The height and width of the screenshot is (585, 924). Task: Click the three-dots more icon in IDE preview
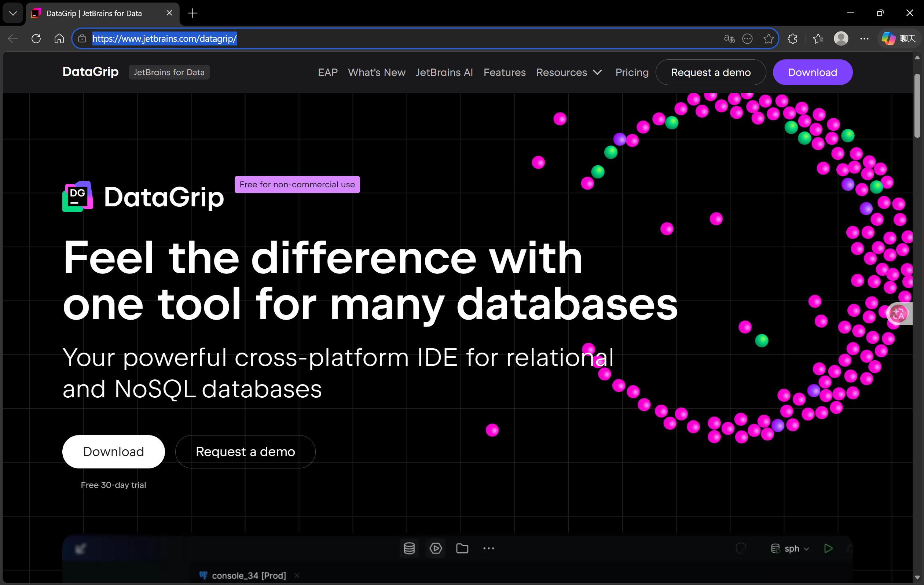click(x=488, y=548)
